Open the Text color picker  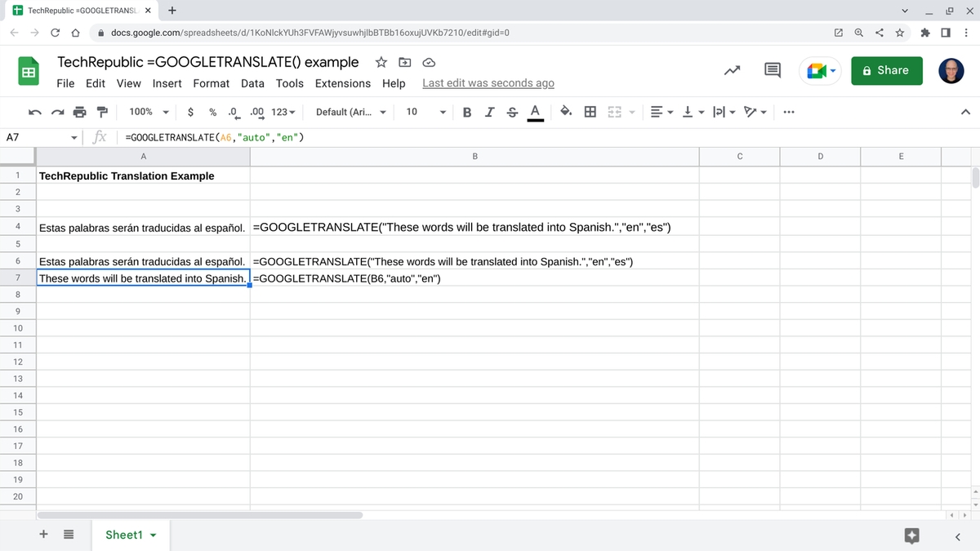(x=534, y=111)
